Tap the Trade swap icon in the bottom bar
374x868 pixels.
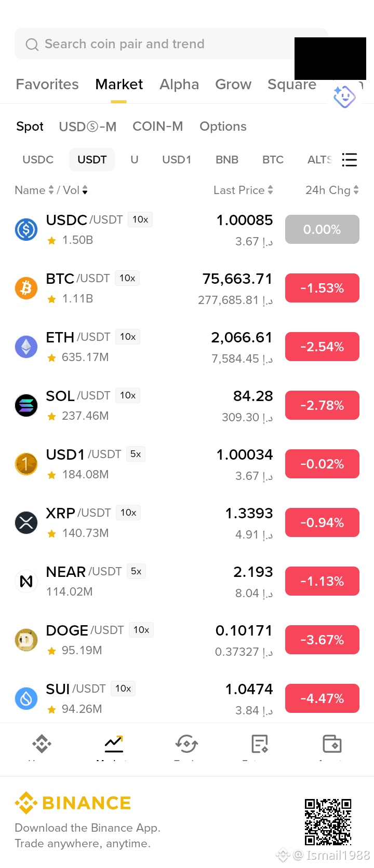(186, 744)
